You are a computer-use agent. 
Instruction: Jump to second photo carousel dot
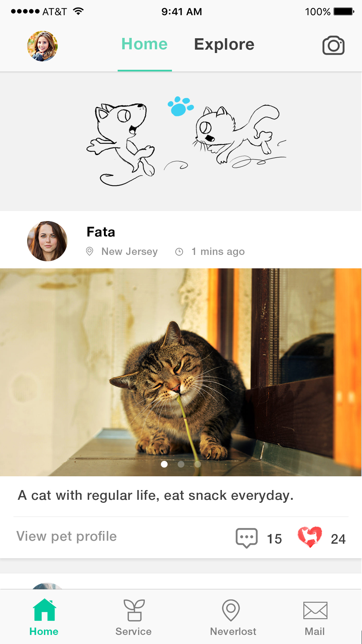(x=181, y=464)
